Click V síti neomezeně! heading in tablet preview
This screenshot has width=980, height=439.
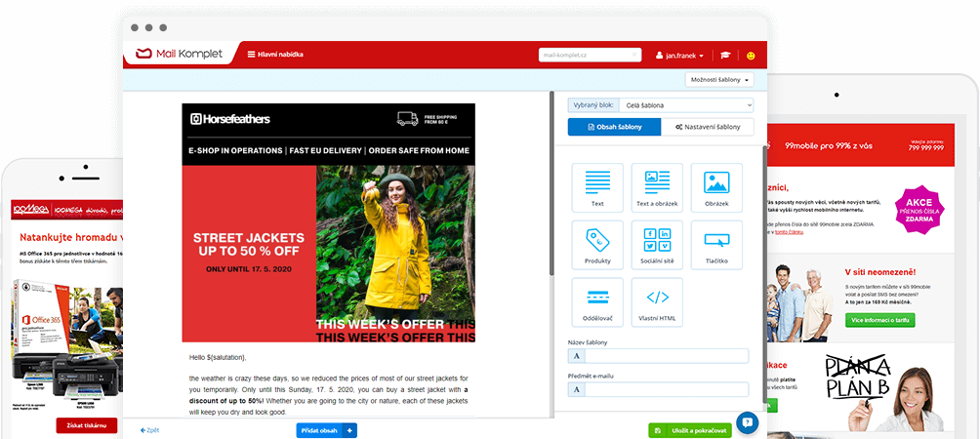pos(880,272)
